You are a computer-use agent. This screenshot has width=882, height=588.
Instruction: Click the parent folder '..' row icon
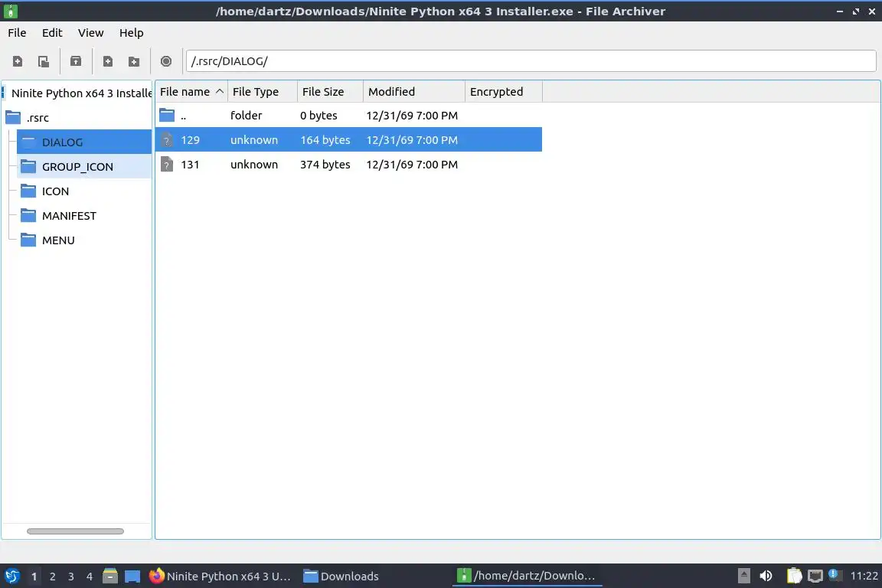click(167, 116)
